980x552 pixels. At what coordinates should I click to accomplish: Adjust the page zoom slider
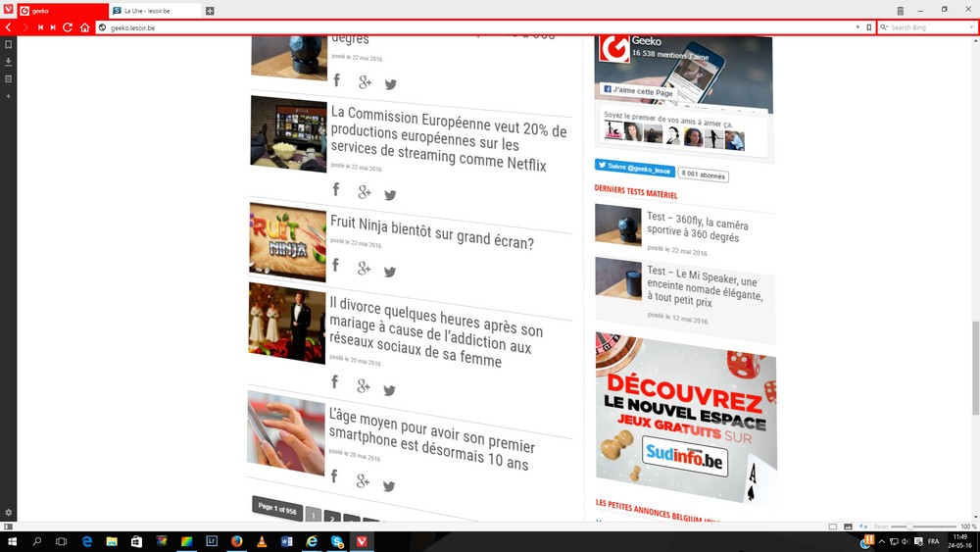(924, 527)
